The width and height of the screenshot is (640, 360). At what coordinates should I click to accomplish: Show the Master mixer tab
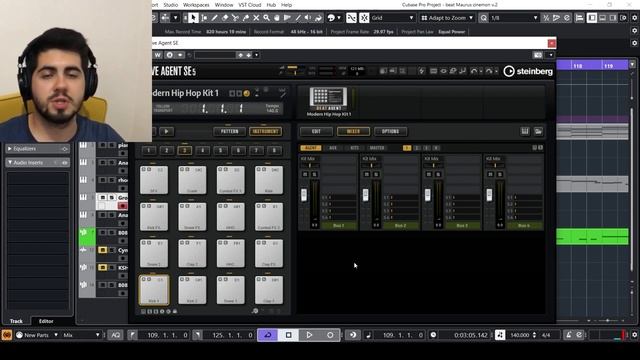[377, 148]
